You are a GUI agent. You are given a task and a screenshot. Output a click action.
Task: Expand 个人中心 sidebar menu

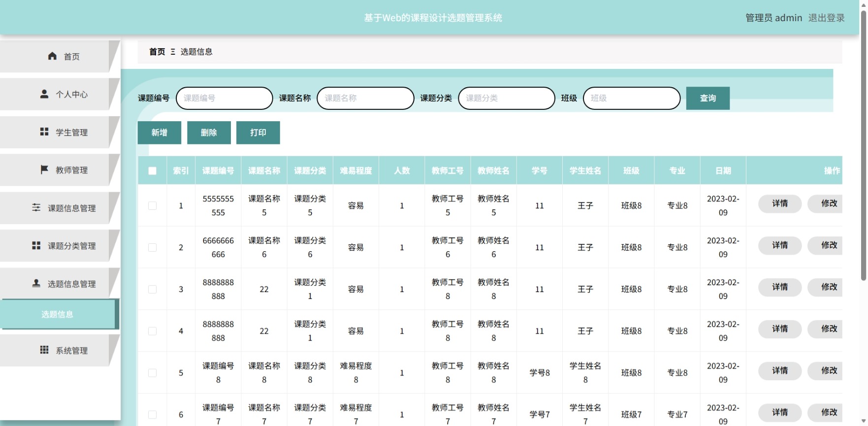(60, 94)
